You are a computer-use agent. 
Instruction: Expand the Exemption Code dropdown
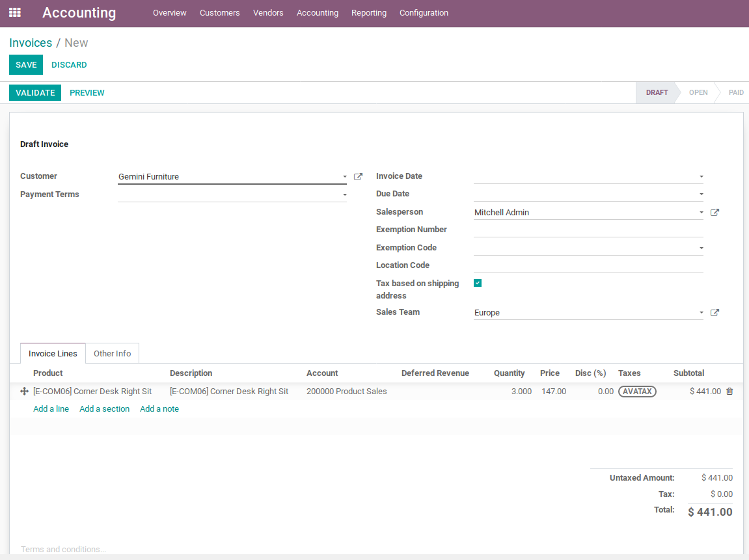click(701, 248)
